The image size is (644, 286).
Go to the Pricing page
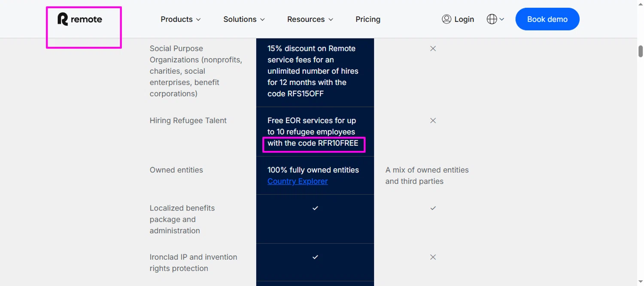click(368, 19)
